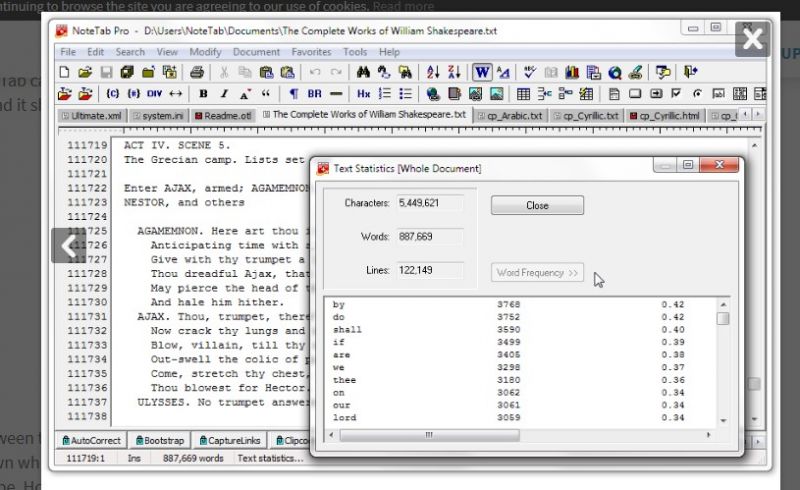Screen dimensions: 800x490
Task: Open Find with the binoculars icon
Action: [363, 72]
